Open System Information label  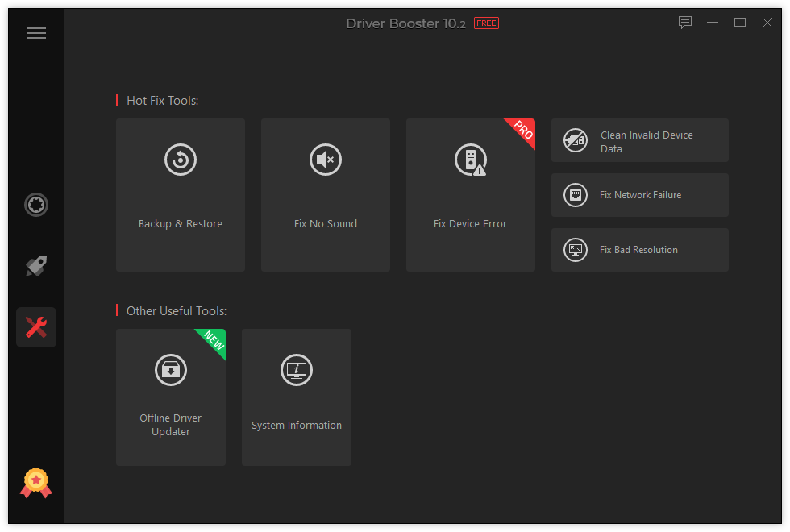click(297, 426)
